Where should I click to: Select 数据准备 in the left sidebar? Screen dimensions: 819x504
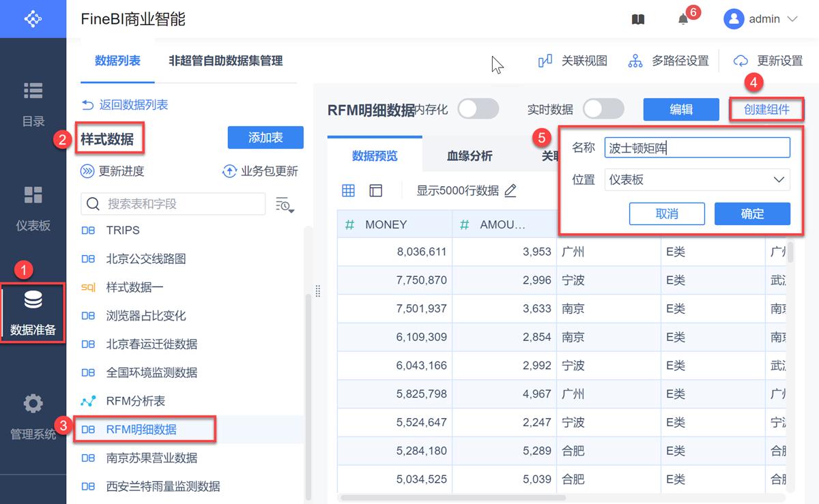(33, 313)
